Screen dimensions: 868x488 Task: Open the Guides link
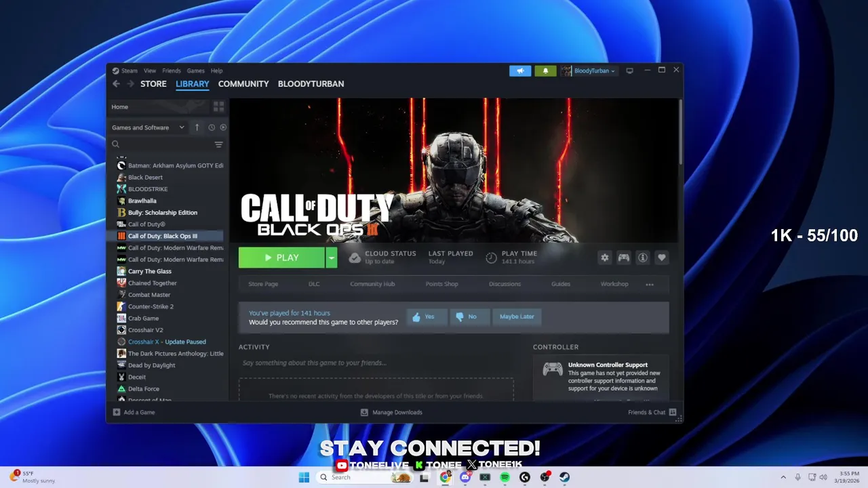561,284
